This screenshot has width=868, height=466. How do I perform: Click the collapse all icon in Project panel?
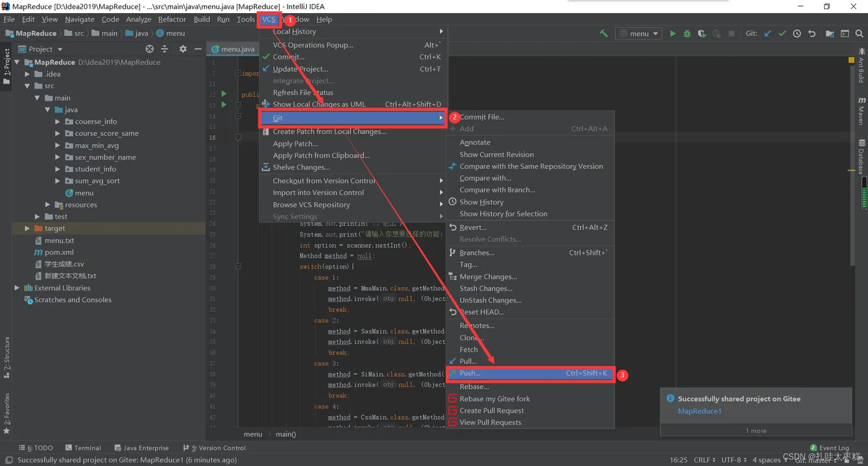[x=164, y=49]
